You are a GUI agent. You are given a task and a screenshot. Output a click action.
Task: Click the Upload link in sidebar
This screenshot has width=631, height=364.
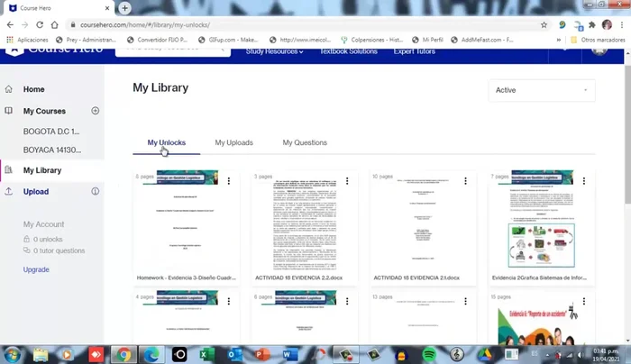coord(36,192)
